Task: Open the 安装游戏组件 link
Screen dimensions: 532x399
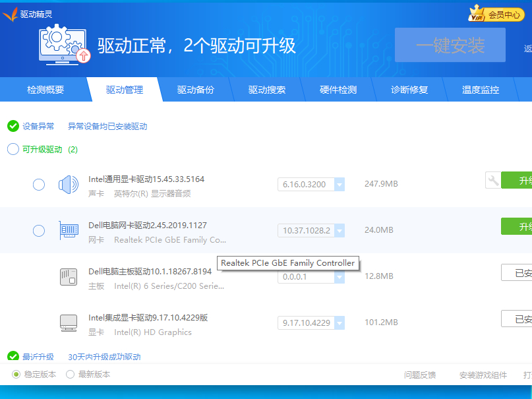Action: tap(483, 375)
